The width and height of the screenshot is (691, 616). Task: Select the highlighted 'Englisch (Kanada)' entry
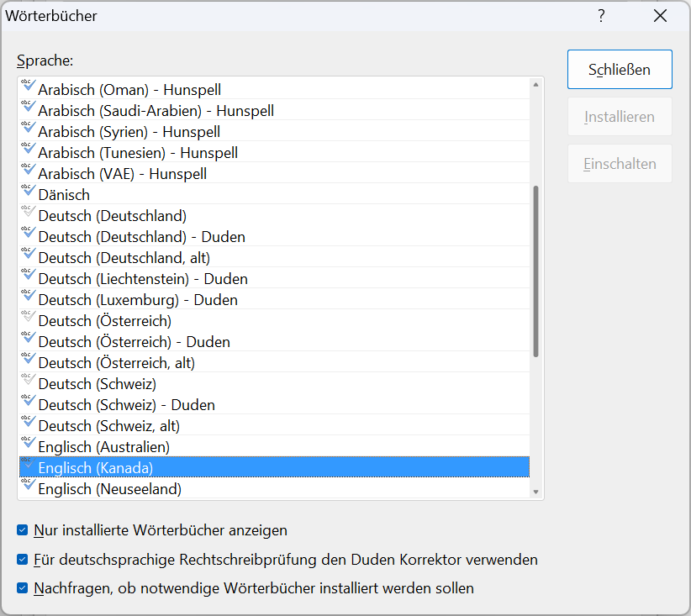[274, 467]
